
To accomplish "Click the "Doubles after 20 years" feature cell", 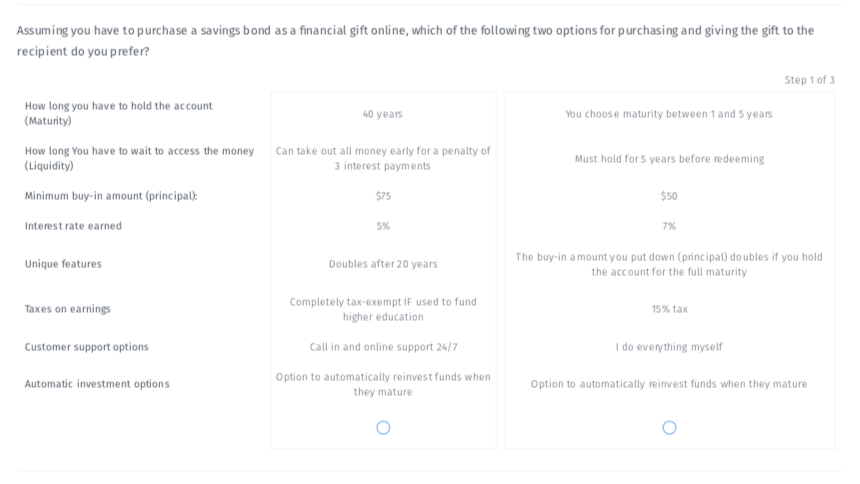I will (x=383, y=264).
